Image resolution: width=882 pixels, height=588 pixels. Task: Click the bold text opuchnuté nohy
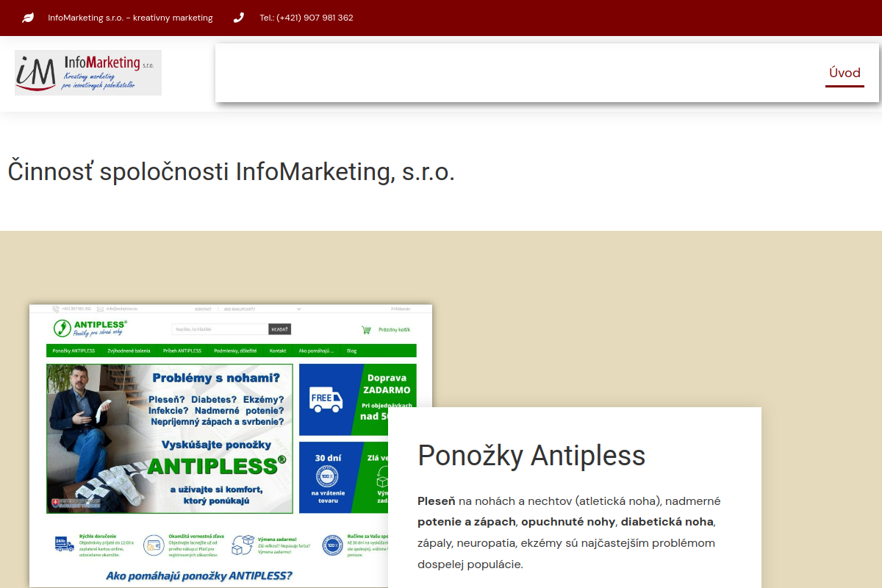[567, 522]
